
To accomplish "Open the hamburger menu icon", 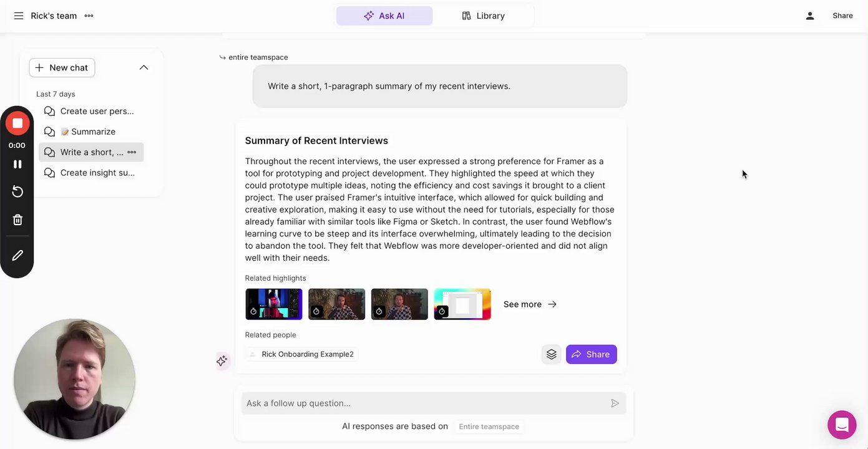I will point(19,16).
